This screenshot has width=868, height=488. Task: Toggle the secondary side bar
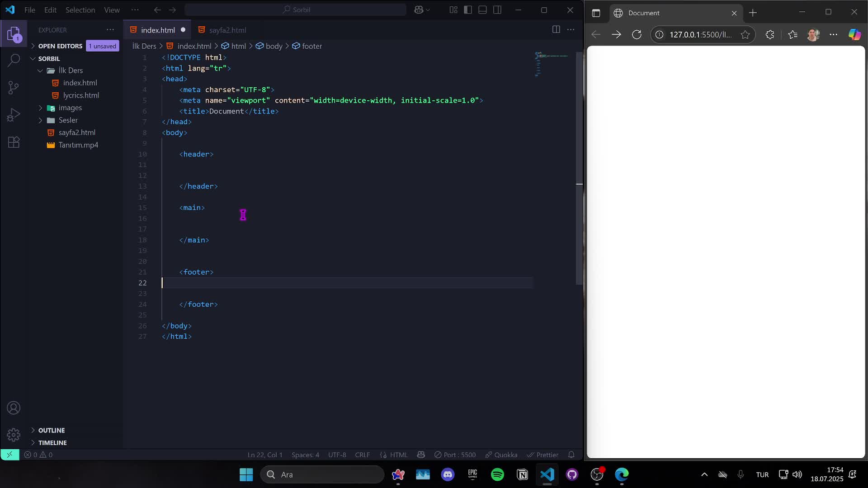pos(497,9)
